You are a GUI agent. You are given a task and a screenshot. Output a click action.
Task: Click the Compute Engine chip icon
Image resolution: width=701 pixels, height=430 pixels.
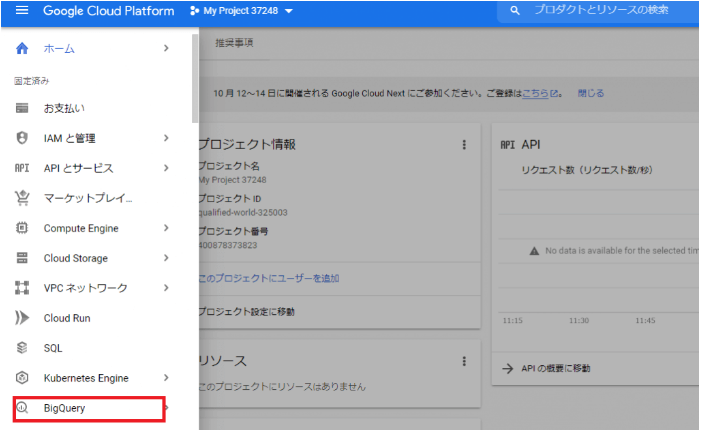coord(22,228)
